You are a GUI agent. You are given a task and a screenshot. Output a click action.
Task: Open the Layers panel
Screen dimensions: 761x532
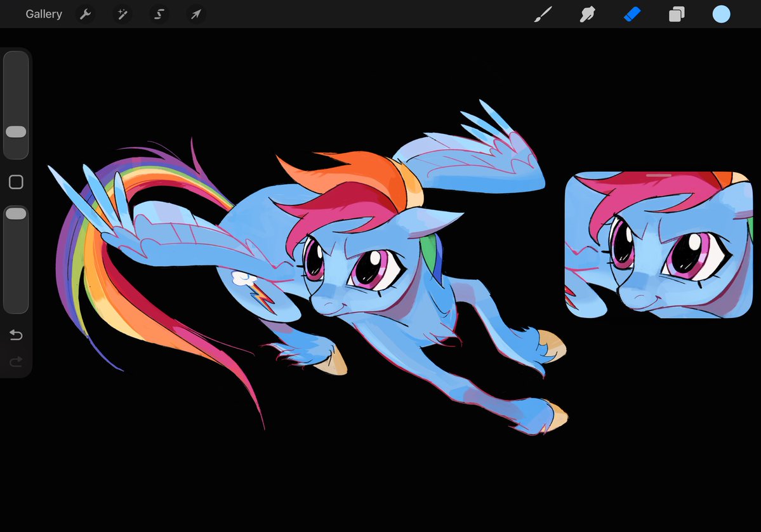coord(677,14)
